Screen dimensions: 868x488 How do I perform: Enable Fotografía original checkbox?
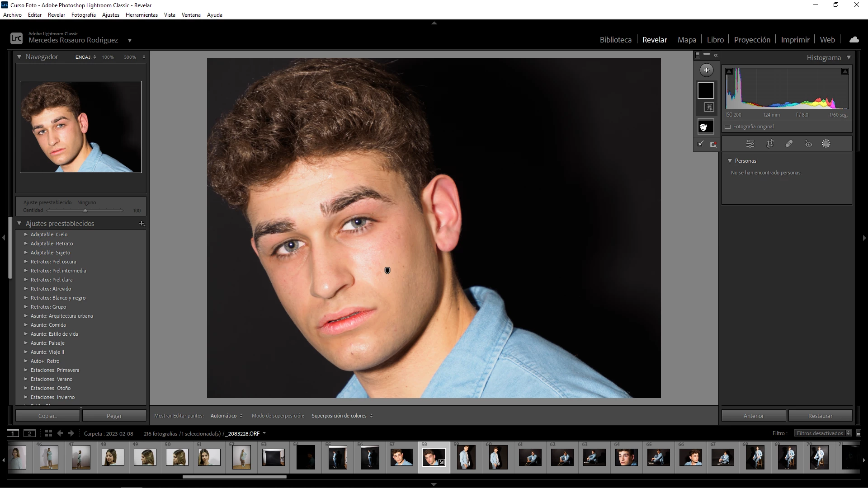(728, 127)
